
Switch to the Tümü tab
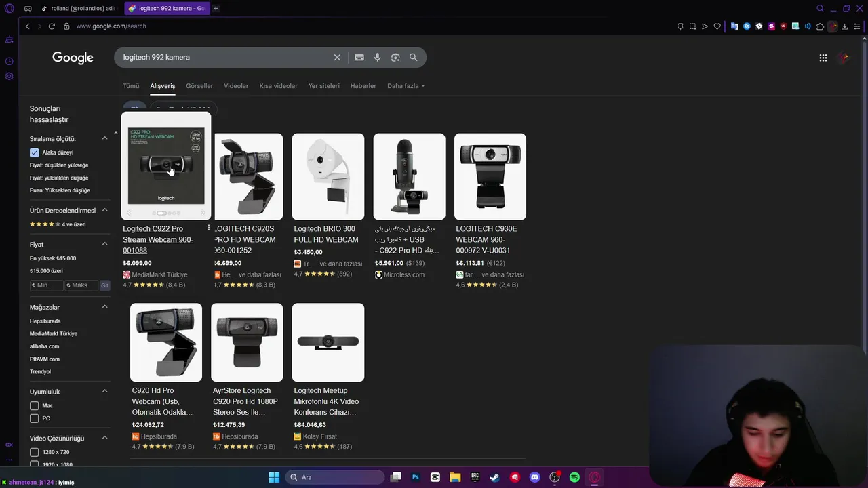coord(131,86)
